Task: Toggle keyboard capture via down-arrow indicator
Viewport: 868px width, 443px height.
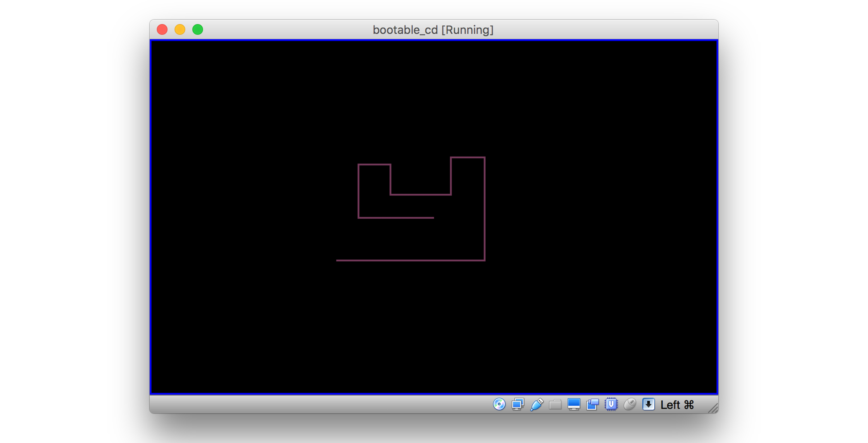Action: [x=649, y=405]
